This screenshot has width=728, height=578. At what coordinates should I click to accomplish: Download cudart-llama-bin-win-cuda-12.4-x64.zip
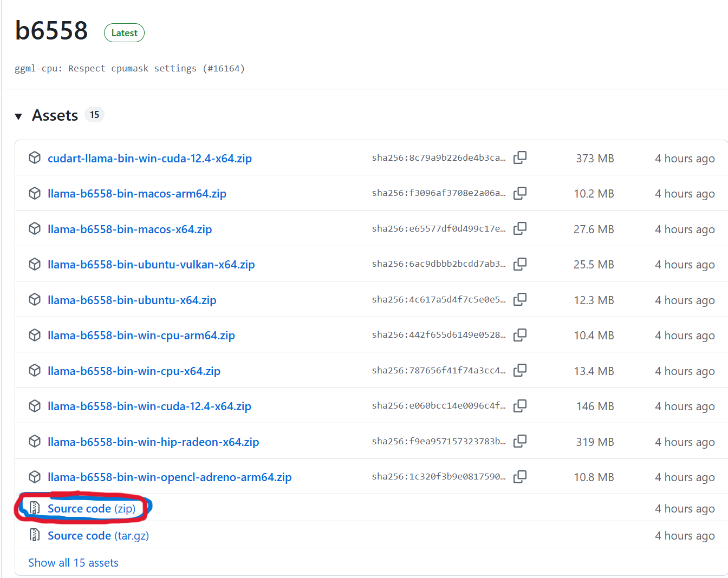(149, 159)
